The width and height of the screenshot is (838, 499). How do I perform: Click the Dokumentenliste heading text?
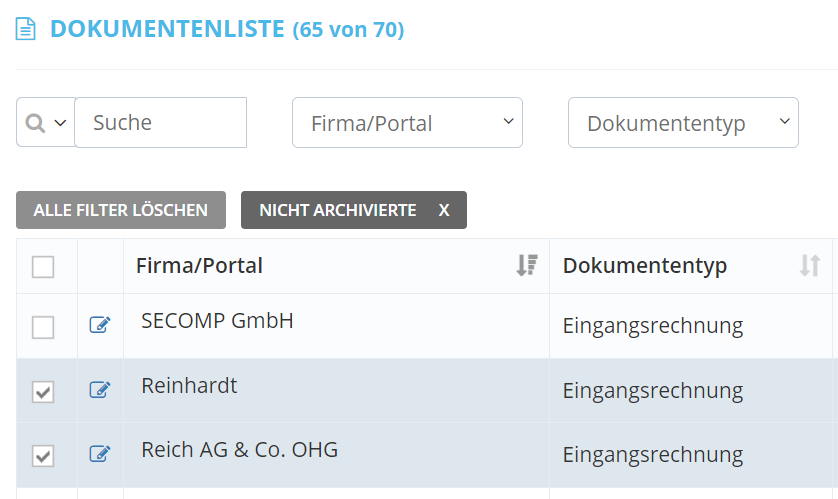click(167, 29)
